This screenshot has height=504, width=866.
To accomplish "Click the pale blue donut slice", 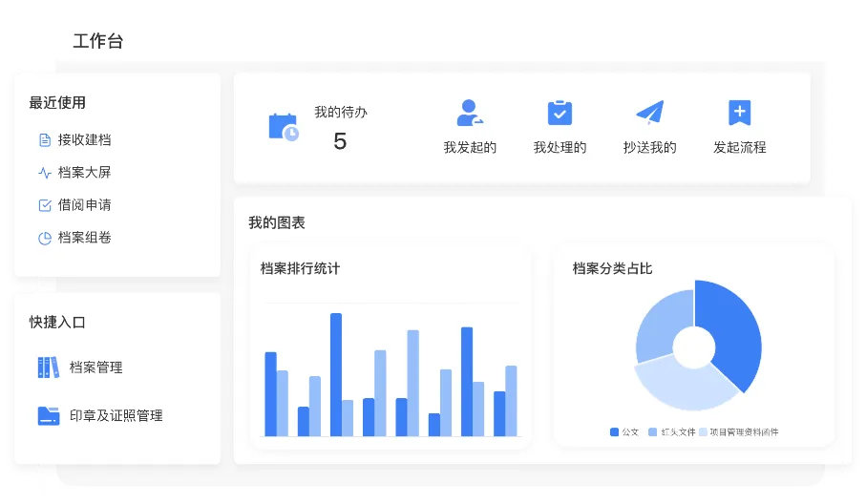I will pos(685,387).
